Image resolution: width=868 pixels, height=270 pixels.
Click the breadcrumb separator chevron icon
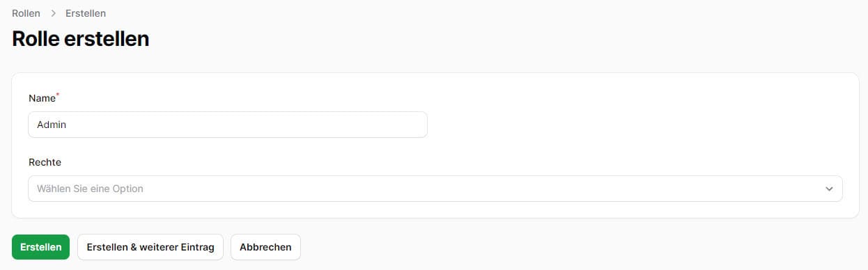tap(53, 13)
